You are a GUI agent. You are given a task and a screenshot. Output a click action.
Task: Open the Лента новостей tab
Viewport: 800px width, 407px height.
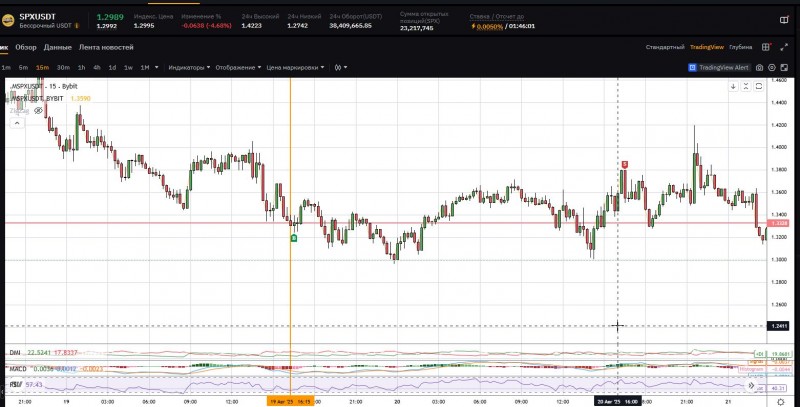[106, 47]
